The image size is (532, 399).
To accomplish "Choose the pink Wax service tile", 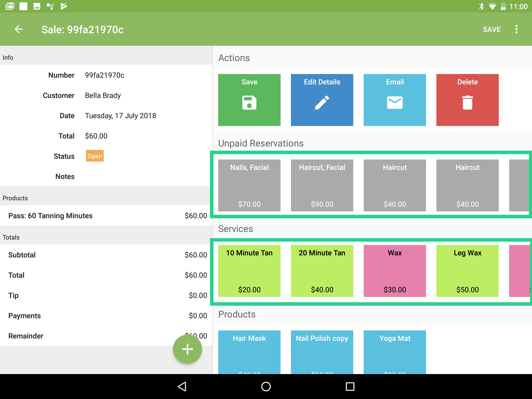I will (x=395, y=271).
